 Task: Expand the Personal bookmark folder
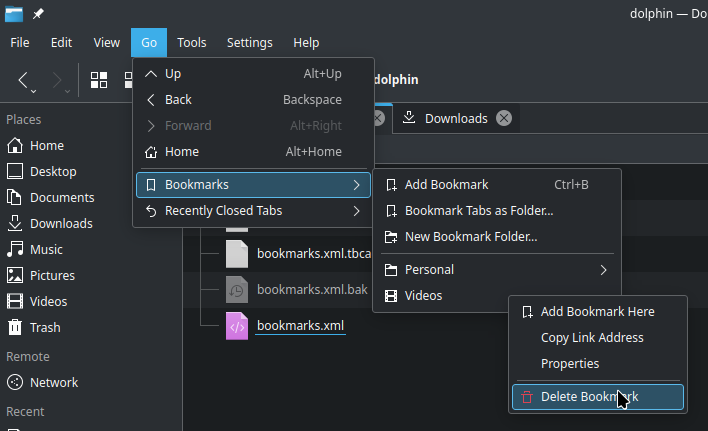click(497, 270)
